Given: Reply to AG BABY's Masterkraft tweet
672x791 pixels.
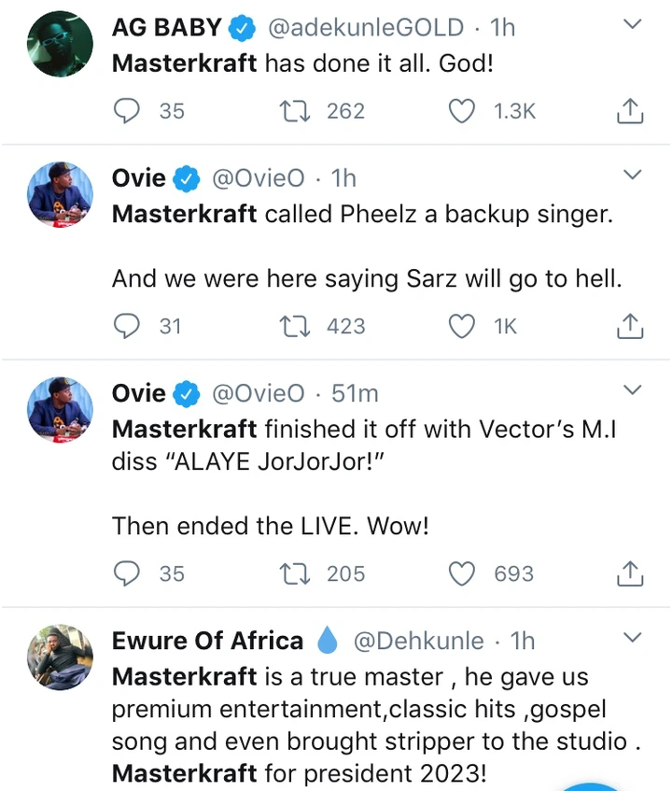Looking at the screenshot, I should point(126,111).
